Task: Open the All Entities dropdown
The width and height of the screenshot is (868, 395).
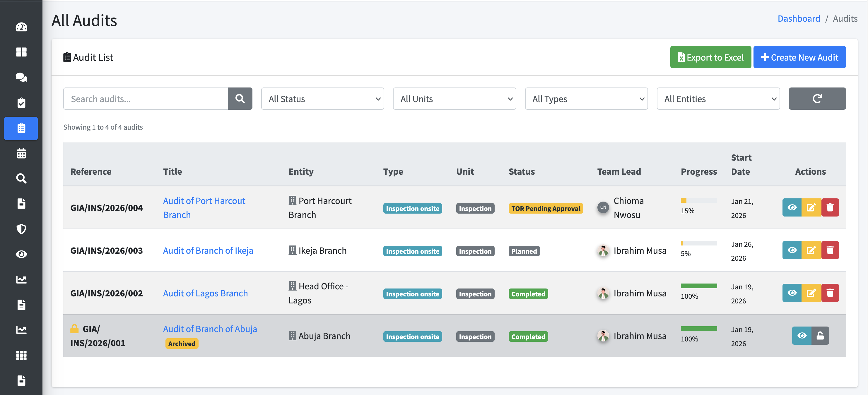Action: point(718,99)
